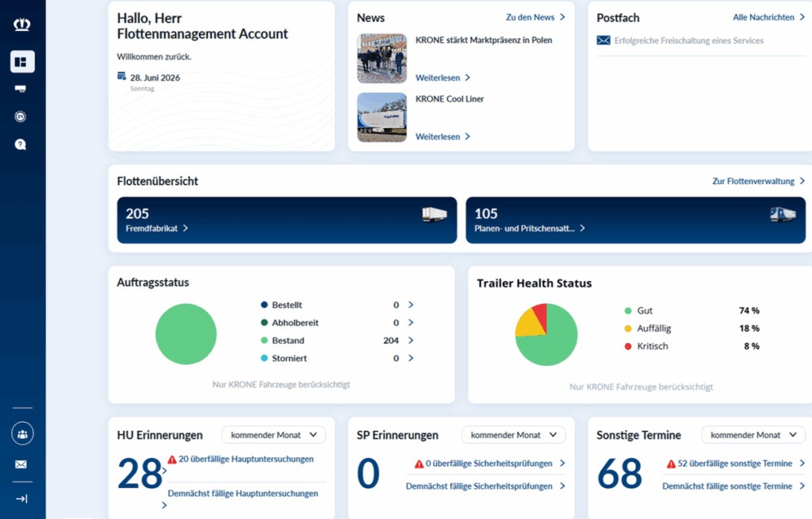Viewport: 812px width, 519px height.
Task: Open the mail envelope icon in sidebar
Action: point(21,464)
